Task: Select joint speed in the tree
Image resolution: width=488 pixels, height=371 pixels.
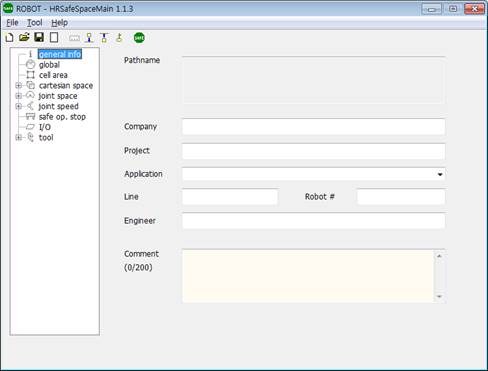Action: (x=59, y=106)
